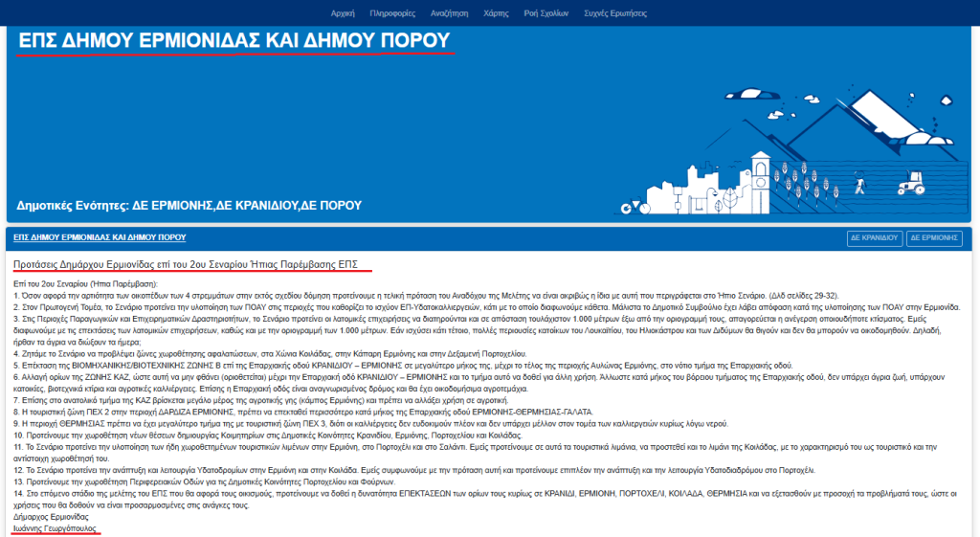Click the ΔΕ ΕΡΜΙΟΝΗΣ button
Screen dimensions: 980x537
coord(934,238)
